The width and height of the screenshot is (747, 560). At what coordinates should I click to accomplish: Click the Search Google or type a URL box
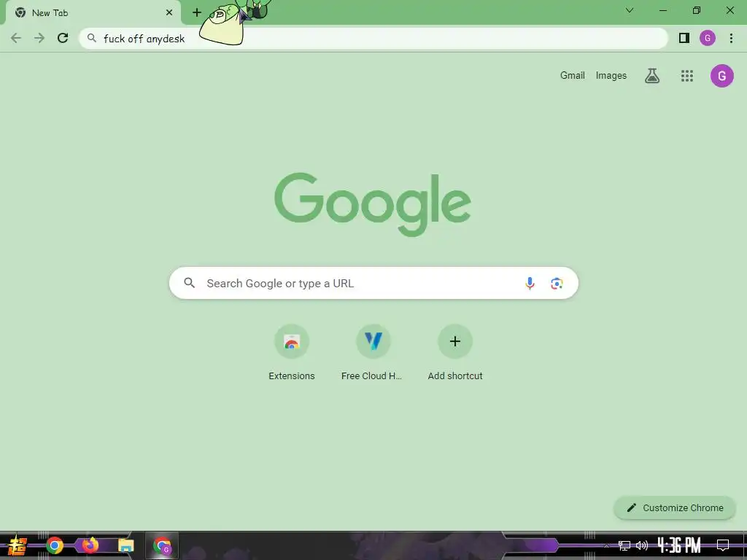(x=373, y=284)
